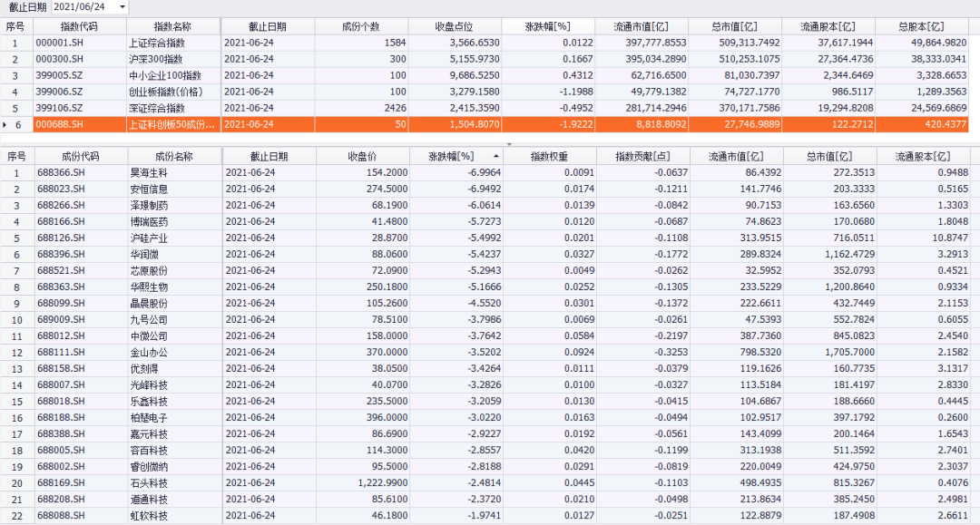Viewport: 980px width, 525px height.
Task: Click the 总股本[亿] column header
Action: coord(921,26)
